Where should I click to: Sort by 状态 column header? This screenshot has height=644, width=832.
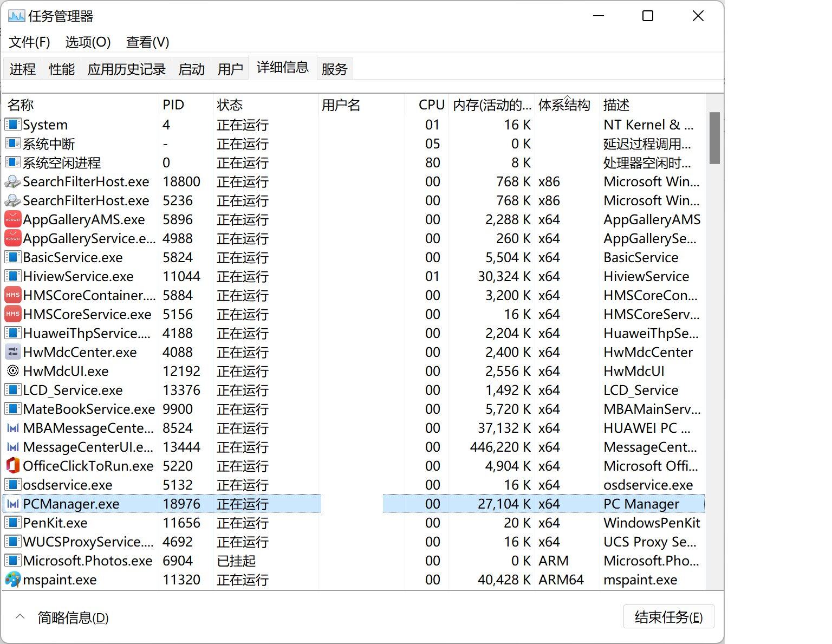[265, 105]
